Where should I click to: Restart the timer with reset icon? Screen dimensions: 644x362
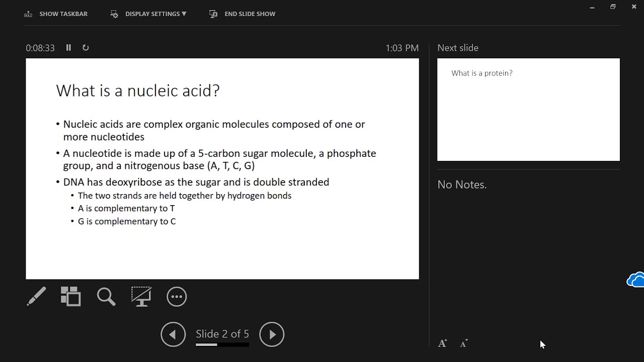point(86,48)
